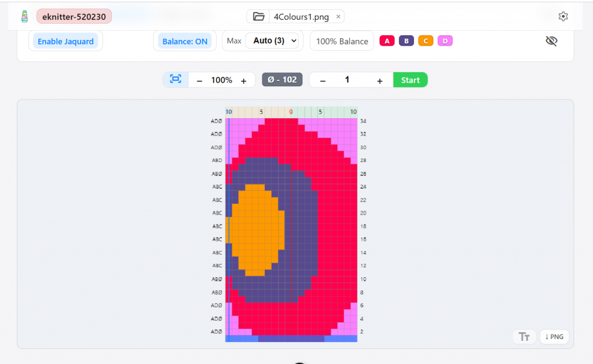The image size is (593, 364).
Task: Toggle the hidden eye visibility icon
Action: pos(551,41)
